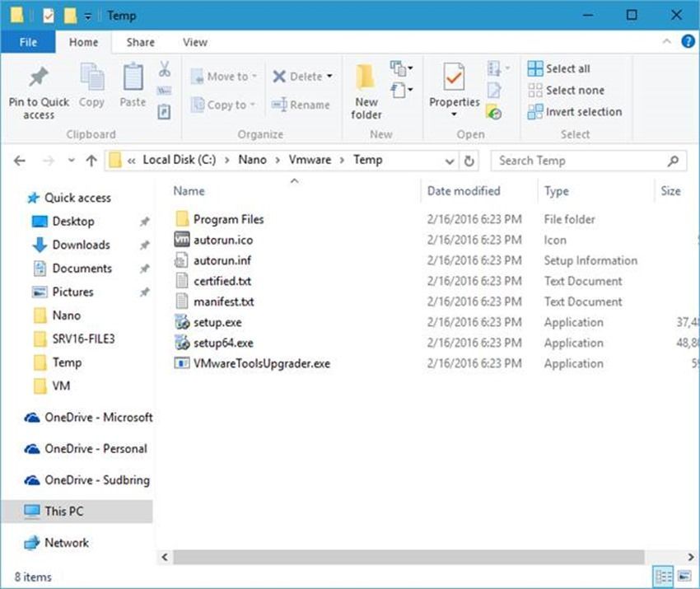Open Quick access in navigation pane

(x=77, y=198)
